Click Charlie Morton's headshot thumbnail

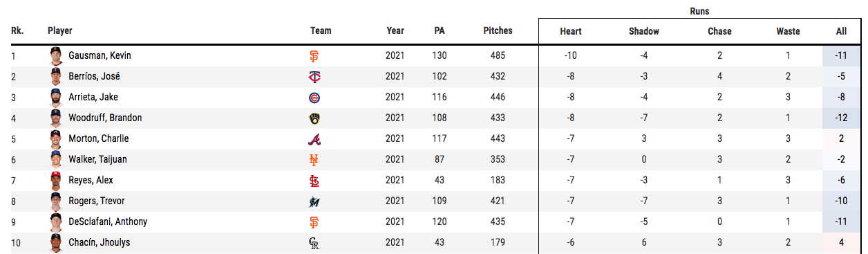[x=56, y=139]
